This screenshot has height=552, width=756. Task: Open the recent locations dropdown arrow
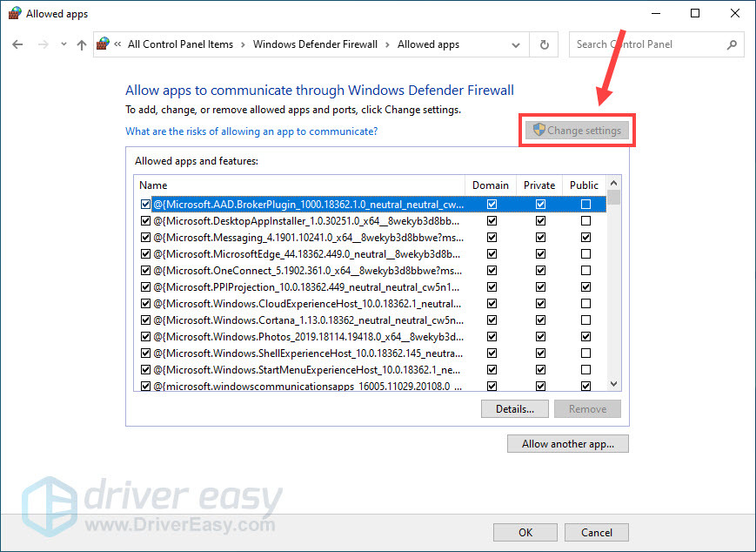(x=64, y=44)
